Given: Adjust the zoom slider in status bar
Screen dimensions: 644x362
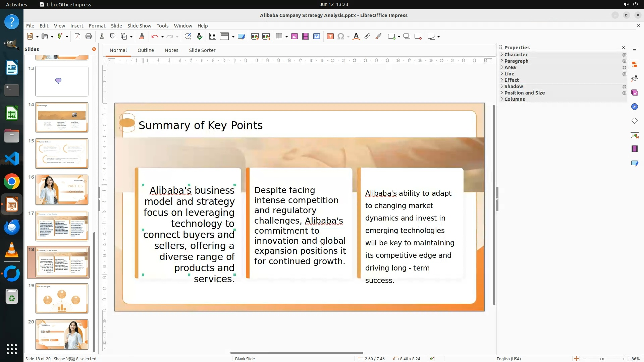Looking at the screenshot, I should point(602,359).
